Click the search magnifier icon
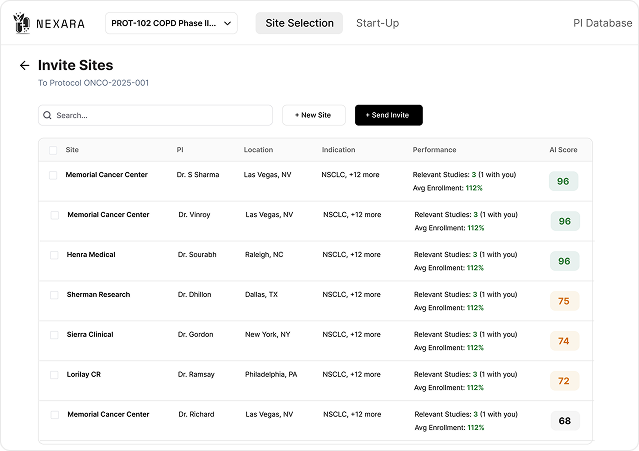Screen dimensions: 639x451 pos(47,115)
